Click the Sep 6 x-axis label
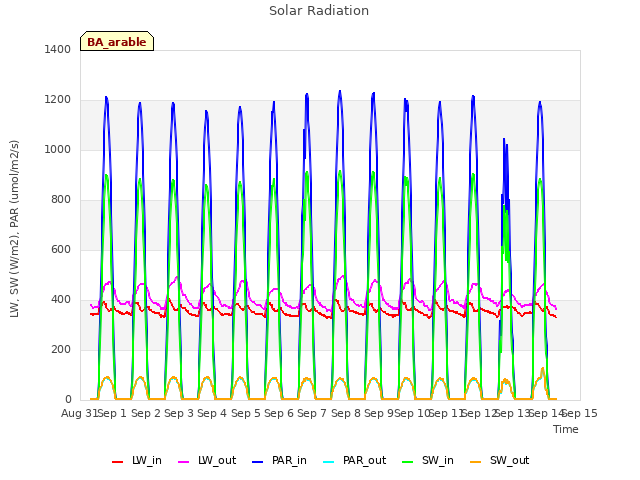Screen dimensions: 640x480 click(279, 414)
